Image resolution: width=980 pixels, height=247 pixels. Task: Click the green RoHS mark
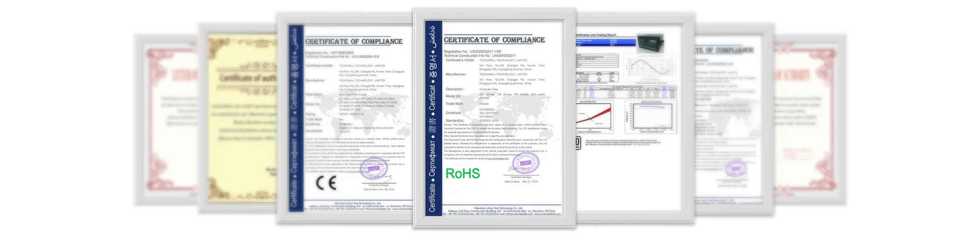coord(462,174)
